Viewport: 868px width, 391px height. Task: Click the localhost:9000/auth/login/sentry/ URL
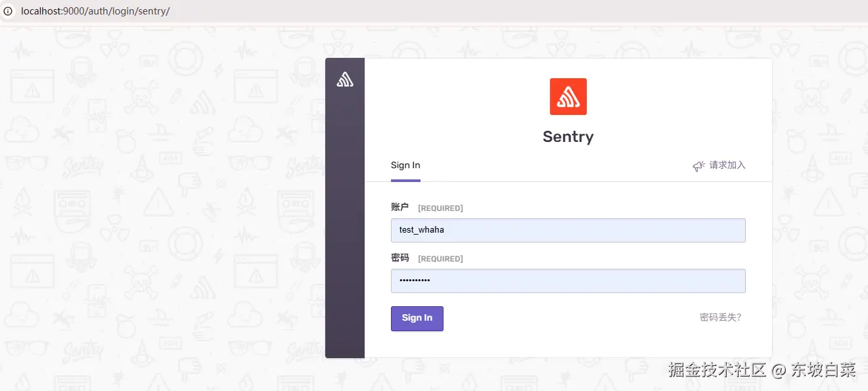(x=95, y=11)
